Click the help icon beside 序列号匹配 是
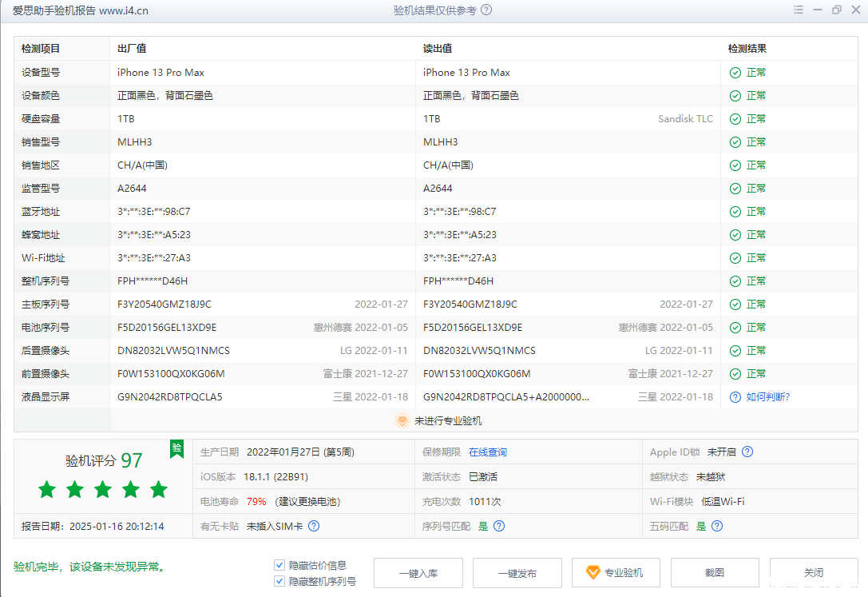 pyautogui.click(x=499, y=526)
